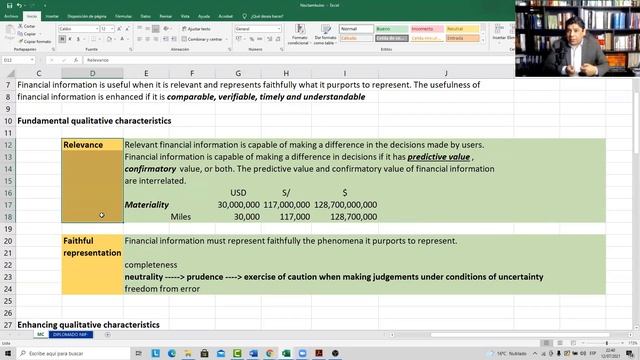Decrease the font size with A-down icon
This screenshot has width=640, height=360.
tap(127, 29)
